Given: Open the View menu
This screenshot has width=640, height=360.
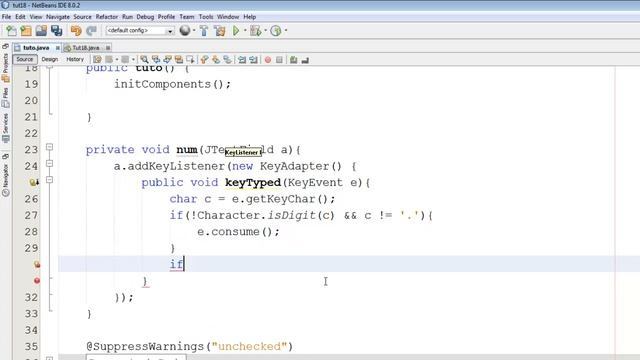Looking at the screenshot, I should 36,17.
